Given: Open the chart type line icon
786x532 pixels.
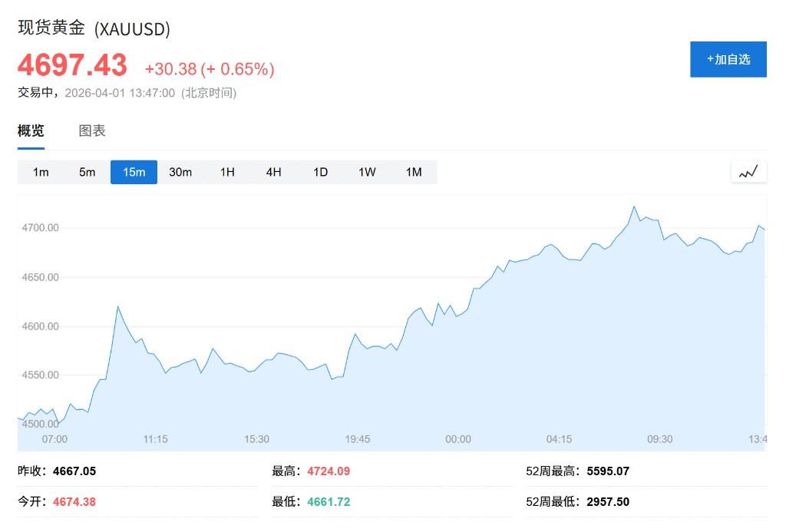Looking at the screenshot, I should (748, 172).
